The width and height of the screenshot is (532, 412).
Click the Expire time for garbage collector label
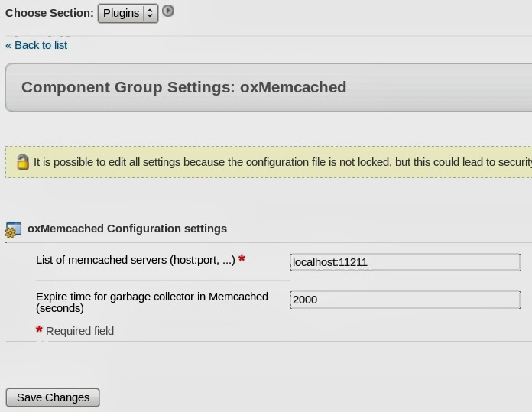[152, 302]
